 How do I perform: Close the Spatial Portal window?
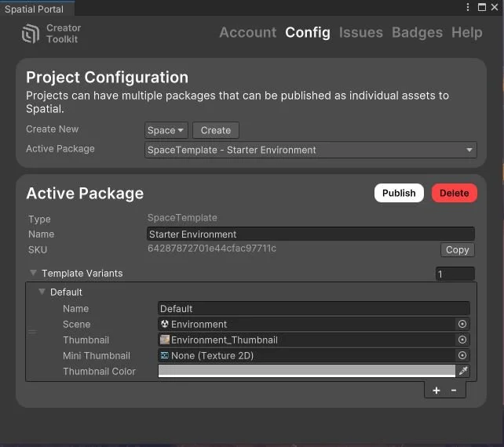click(495, 7)
